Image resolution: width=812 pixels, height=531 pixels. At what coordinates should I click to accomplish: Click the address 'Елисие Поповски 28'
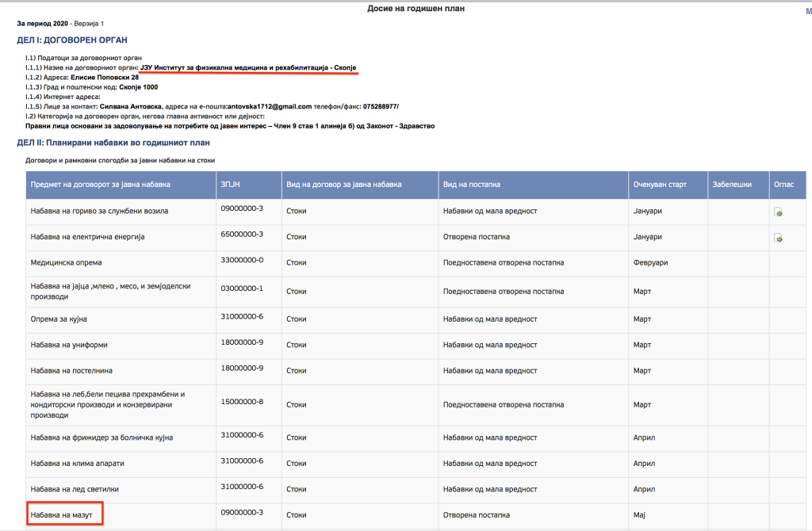(x=105, y=78)
